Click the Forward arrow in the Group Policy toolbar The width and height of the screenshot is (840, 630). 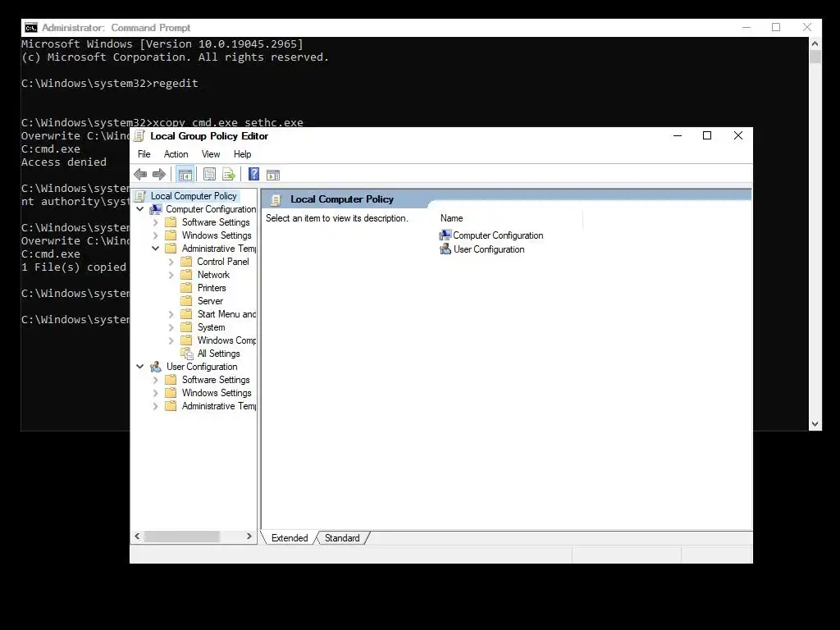[159, 174]
